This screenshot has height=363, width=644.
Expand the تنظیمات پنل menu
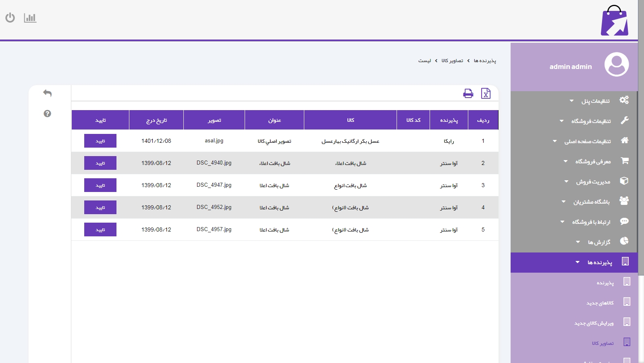595,101
